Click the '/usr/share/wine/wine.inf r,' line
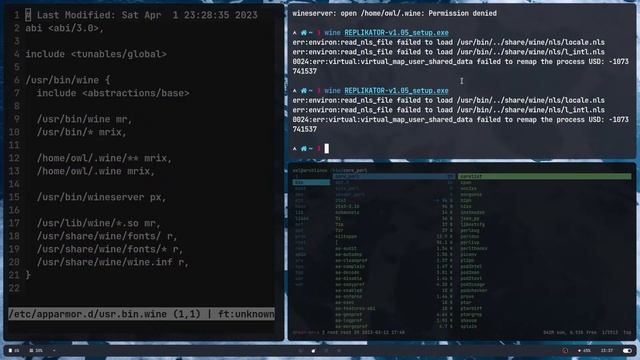 113,262
